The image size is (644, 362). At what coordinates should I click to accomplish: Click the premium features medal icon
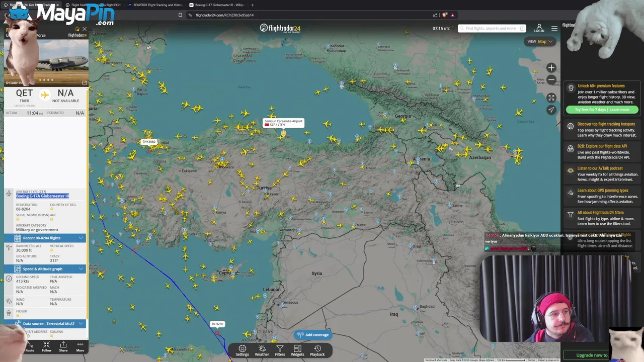[571, 88]
